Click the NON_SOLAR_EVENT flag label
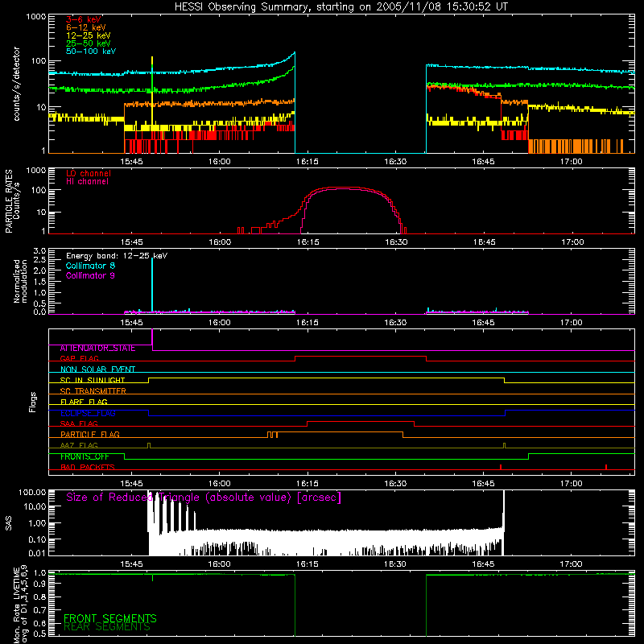Image resolution: width=644 pixels, height=644 pixels. pos(97,369)
